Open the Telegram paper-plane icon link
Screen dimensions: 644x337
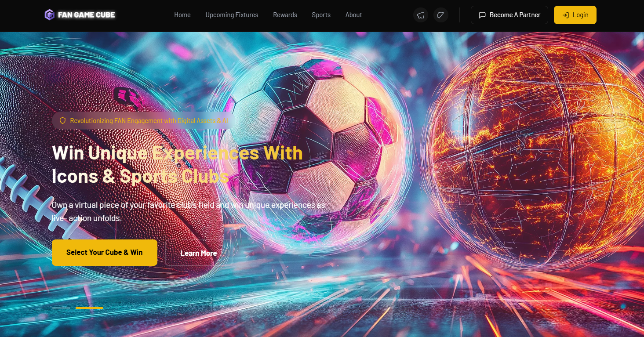(421, 15)
